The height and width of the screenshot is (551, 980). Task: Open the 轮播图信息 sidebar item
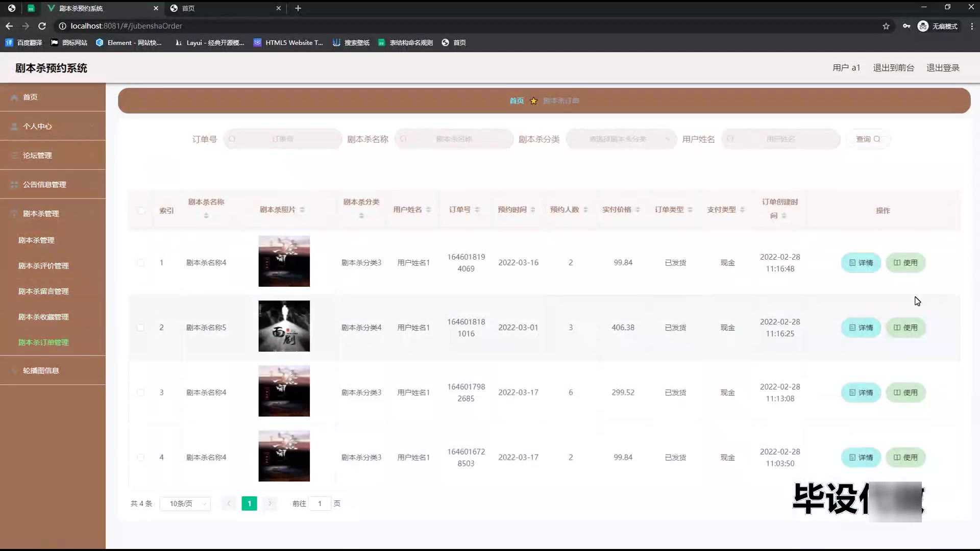click(x=41, y=370)
